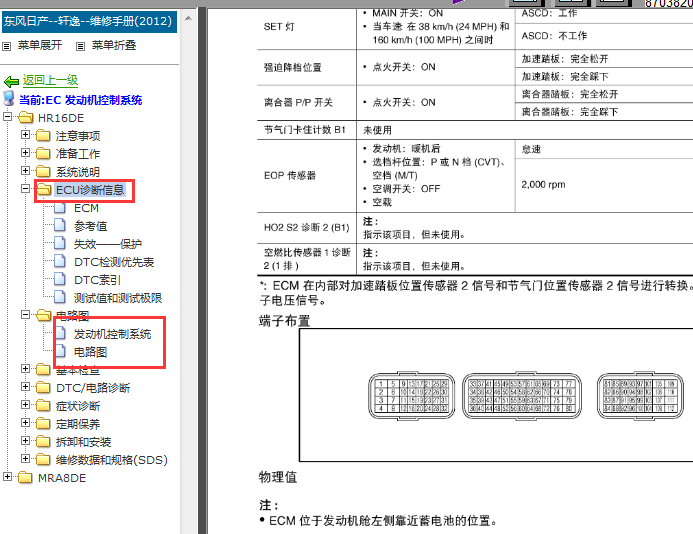This screenshot has width=693, height=534.
Task: Click the DTC/电路诊断 folder icon
Action: [43, 387]
